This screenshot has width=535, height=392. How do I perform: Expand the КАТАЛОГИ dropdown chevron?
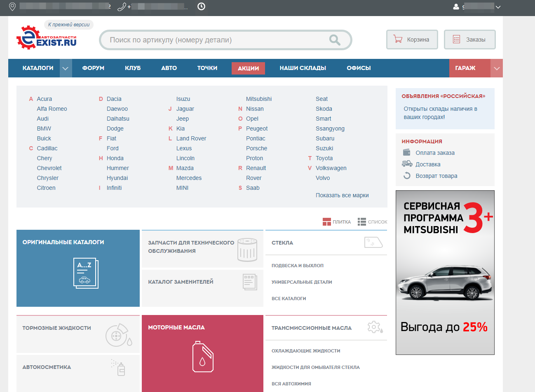coord(66,68)
